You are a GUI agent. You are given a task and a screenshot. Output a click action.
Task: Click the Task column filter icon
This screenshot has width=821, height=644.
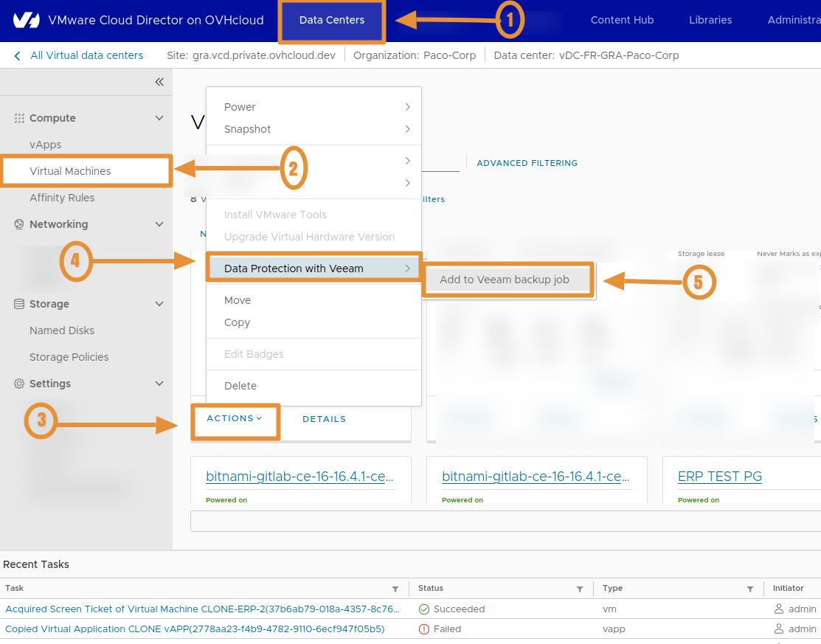coord(395,589)
